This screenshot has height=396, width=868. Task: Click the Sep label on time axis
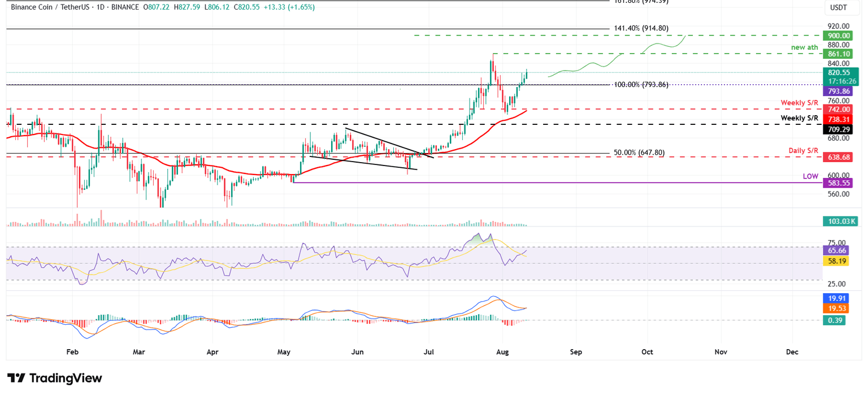[x=576, y=352]
